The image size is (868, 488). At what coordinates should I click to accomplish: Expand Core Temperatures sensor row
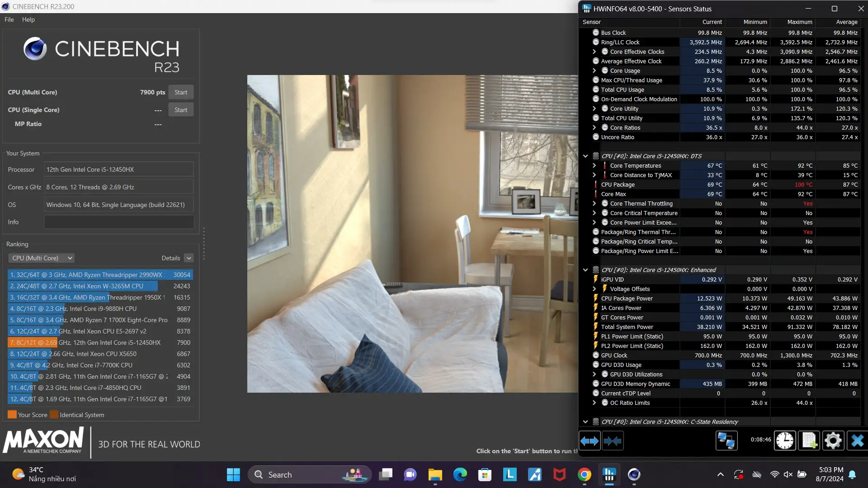pos(594,165)
